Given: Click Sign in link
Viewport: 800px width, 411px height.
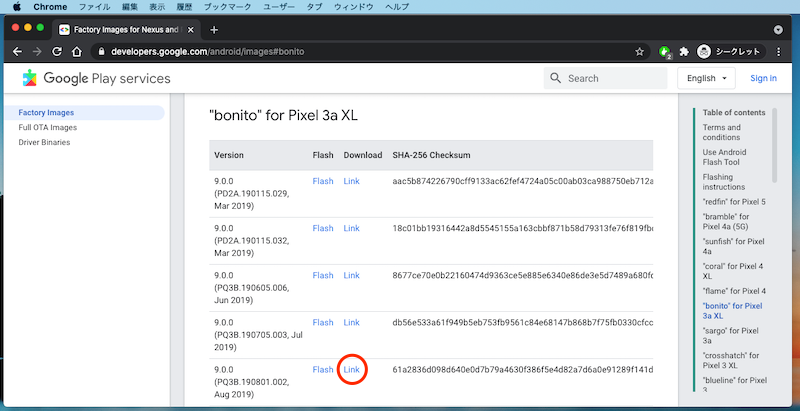Looking at the screenshot, I should coord(763,78).
